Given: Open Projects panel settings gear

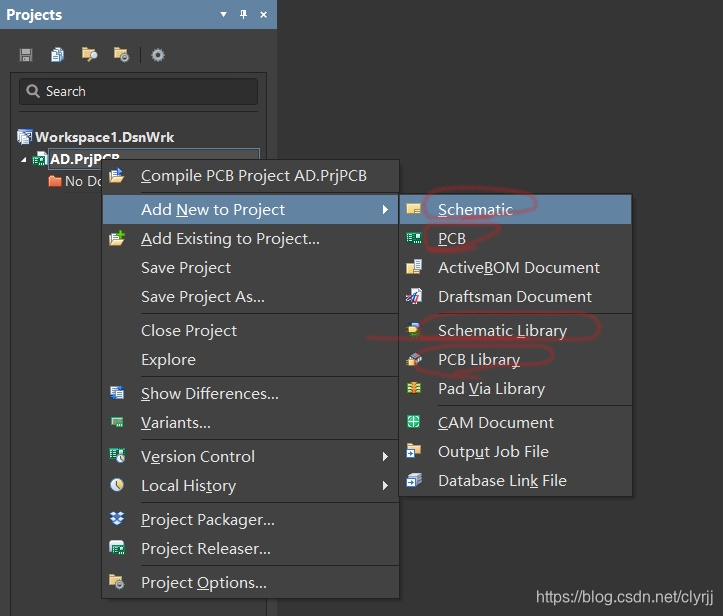Looking at the screenshot, I should pos(158,55).
